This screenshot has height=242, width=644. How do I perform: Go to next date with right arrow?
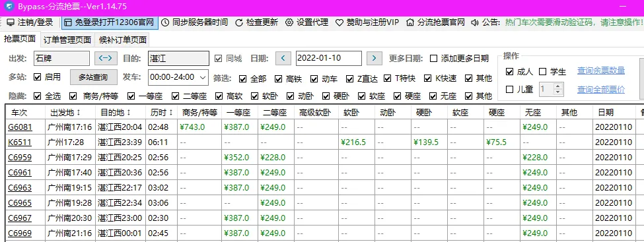point(374,58)
